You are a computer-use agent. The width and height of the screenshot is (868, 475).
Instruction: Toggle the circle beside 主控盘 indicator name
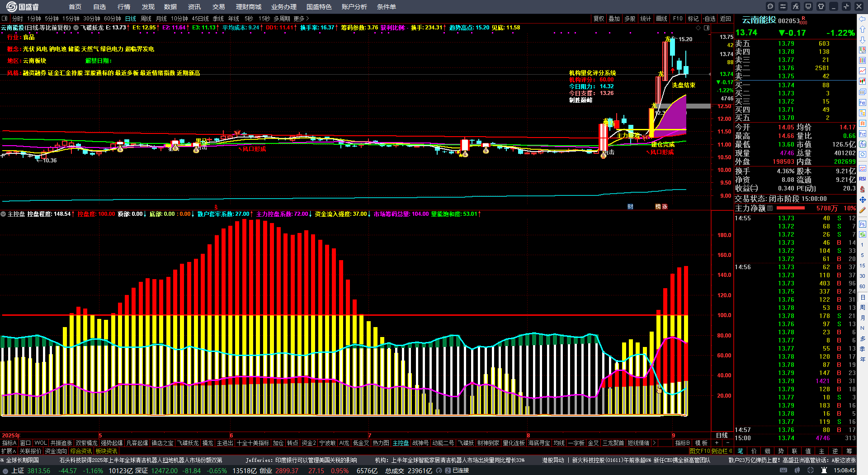pos(4,214)
